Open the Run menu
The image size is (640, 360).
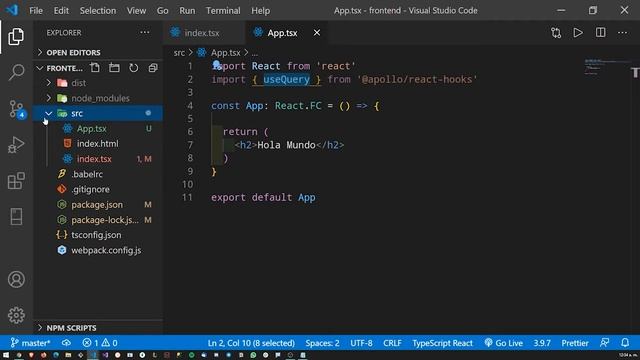187,11
